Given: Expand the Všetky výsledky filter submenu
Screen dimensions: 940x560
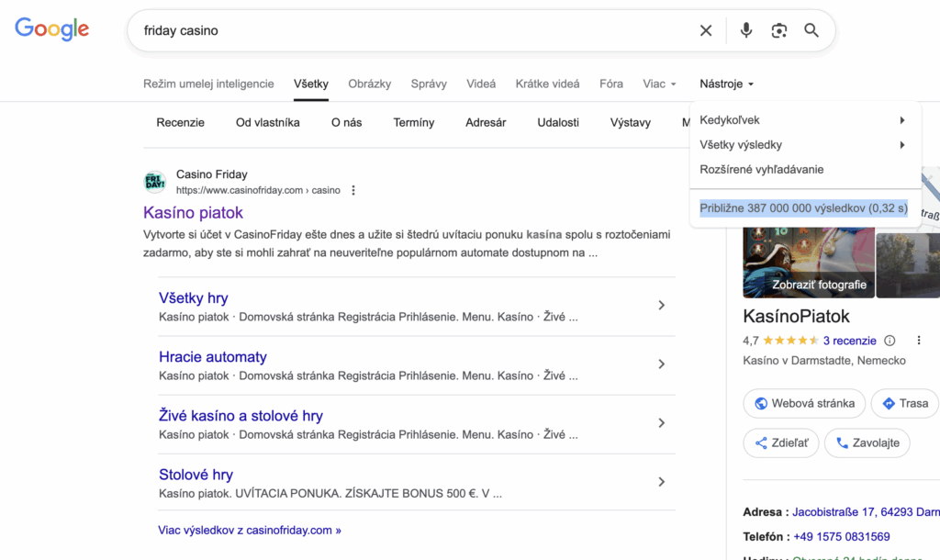Looking at the screenshot, I should [803, 145].
